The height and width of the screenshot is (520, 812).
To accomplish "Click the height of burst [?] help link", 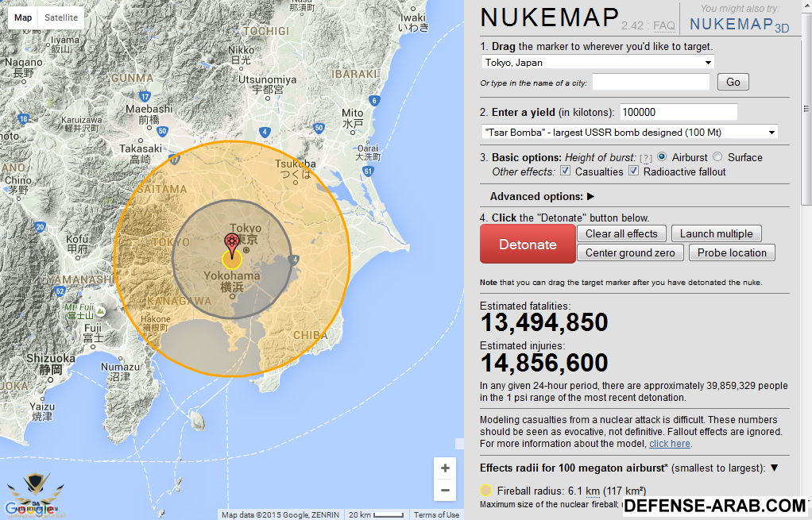I will [x=646, y=158].
